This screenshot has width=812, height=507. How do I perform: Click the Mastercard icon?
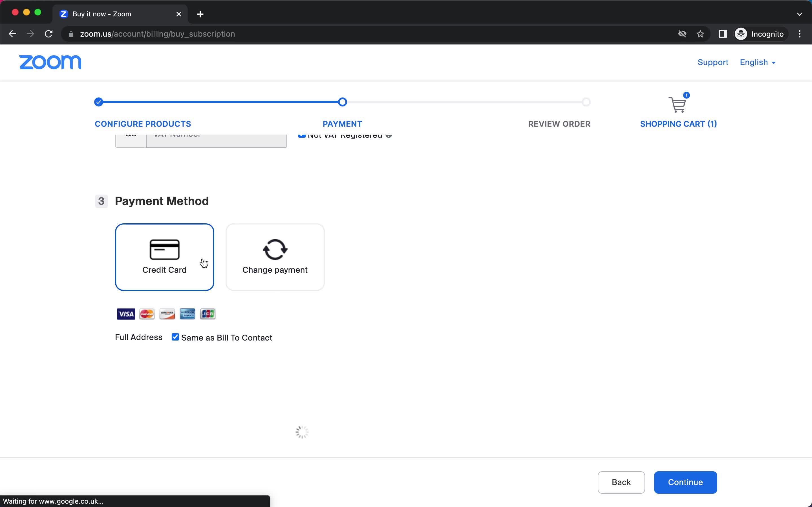pyautogui.click(x=146, y=314)
